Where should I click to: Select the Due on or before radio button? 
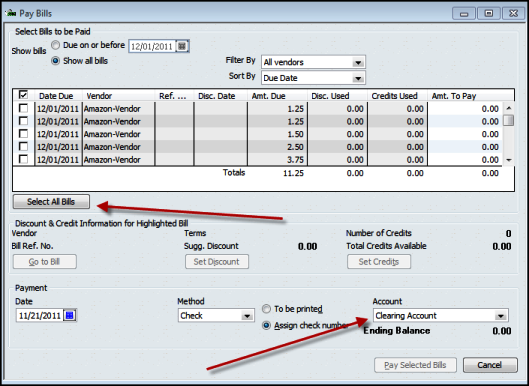[55, 45]
